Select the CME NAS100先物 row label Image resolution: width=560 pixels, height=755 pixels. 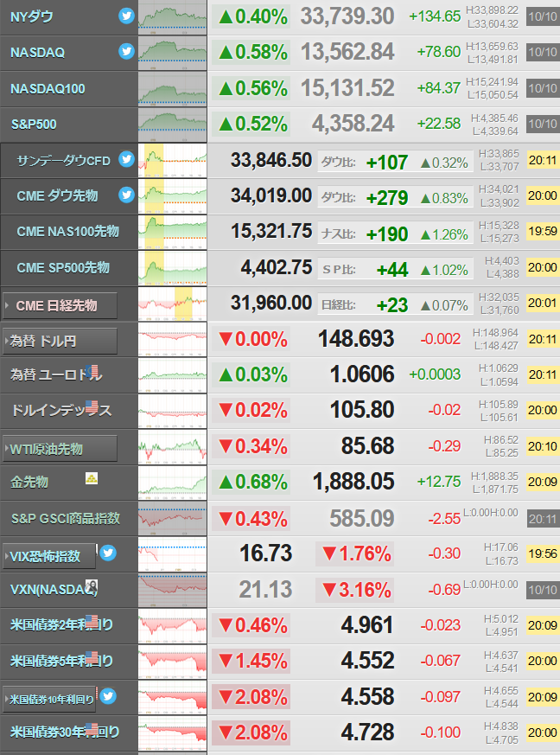pyautogui.click(x=67, y=232)
